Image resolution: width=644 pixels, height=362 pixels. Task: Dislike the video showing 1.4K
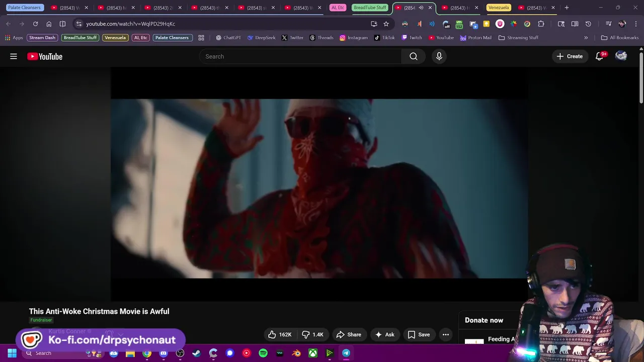(x=312, y=334)
